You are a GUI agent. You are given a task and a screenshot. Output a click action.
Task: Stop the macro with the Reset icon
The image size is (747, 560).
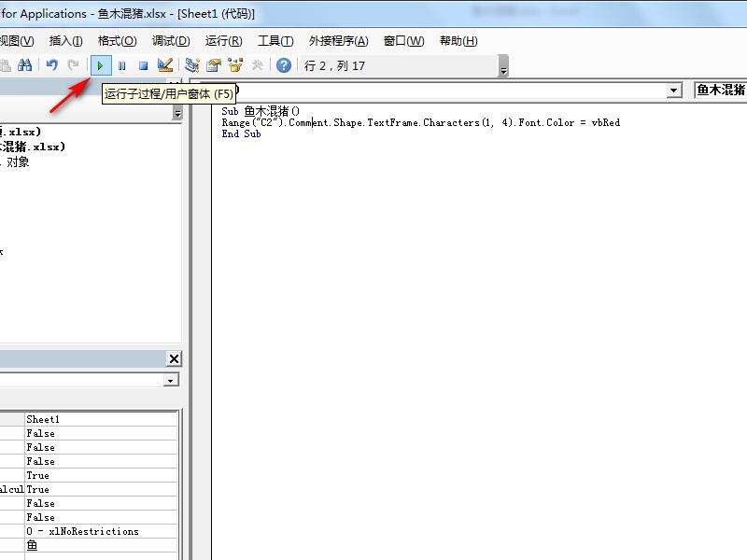143,65
